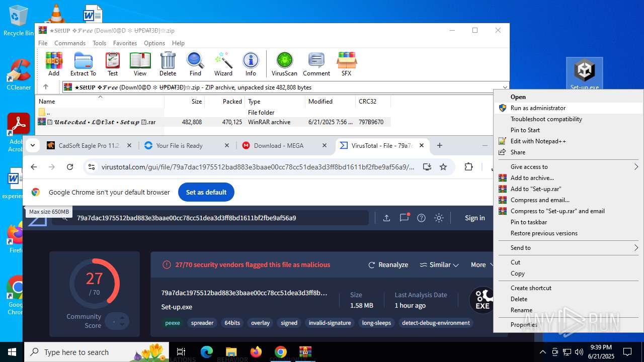This screenshot has height=362, width=644.
Task: Open the Favorites menu in WinRAR
Action: (125, 43)
